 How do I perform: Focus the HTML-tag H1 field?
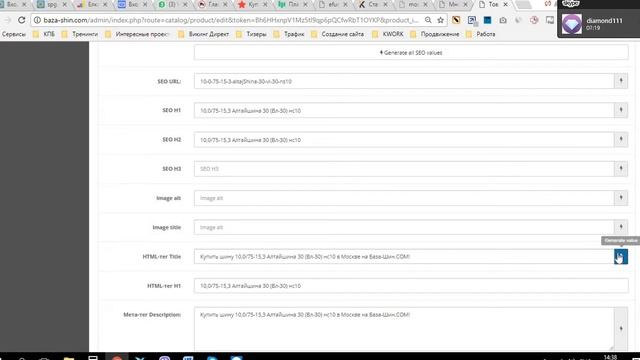pos(411,286)
